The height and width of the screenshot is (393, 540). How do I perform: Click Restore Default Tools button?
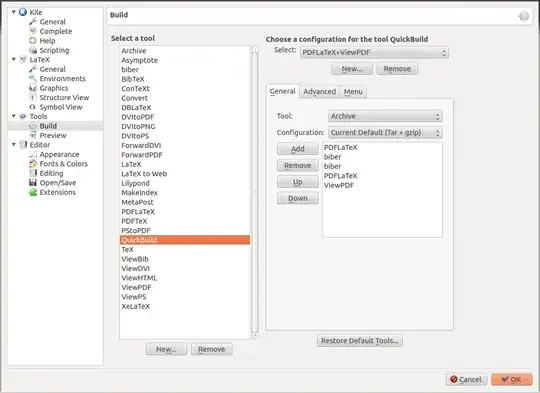point(360,341)
